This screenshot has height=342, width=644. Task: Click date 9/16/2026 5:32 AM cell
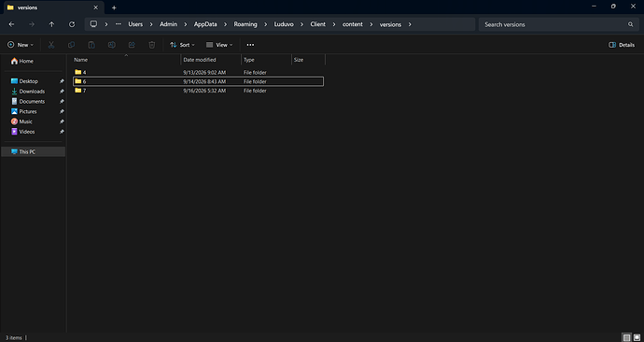click(x=204, y=91)
